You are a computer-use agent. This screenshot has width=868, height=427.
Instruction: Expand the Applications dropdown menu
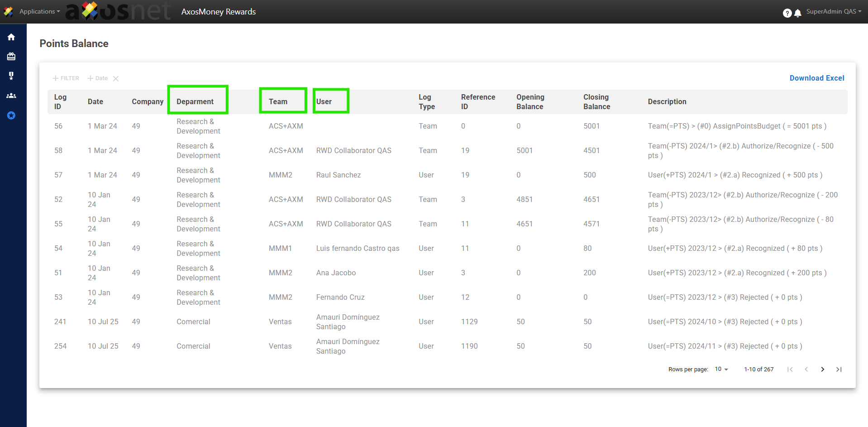(39, 12)
